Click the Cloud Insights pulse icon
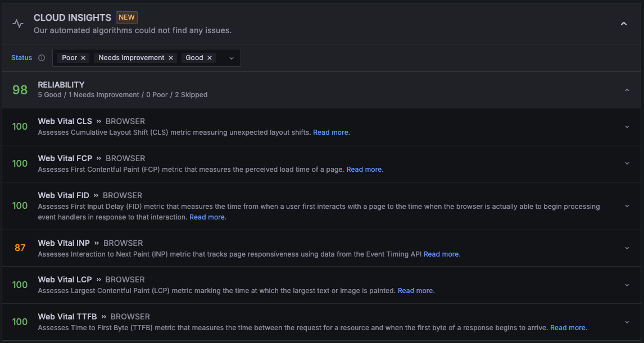Screen dimensions: 644x343 click(18, 24)
